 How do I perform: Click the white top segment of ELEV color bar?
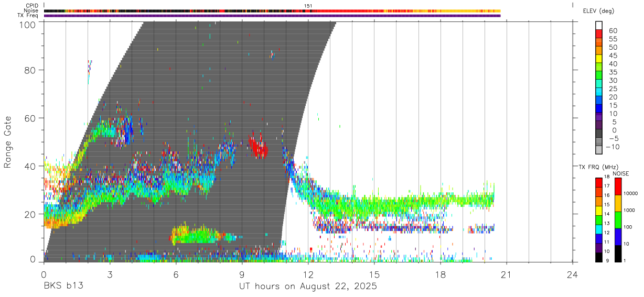[x=599, y=24]
